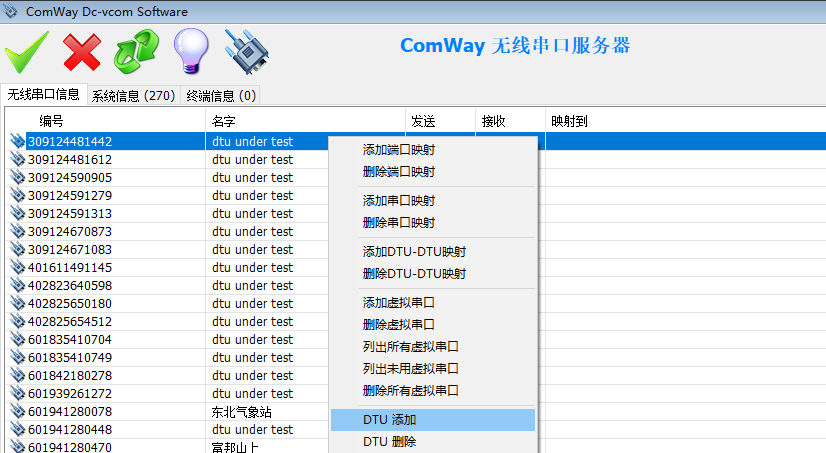Click name cell of row 601941280448
This screenshot has height=453, width=826.
point(252,429)
